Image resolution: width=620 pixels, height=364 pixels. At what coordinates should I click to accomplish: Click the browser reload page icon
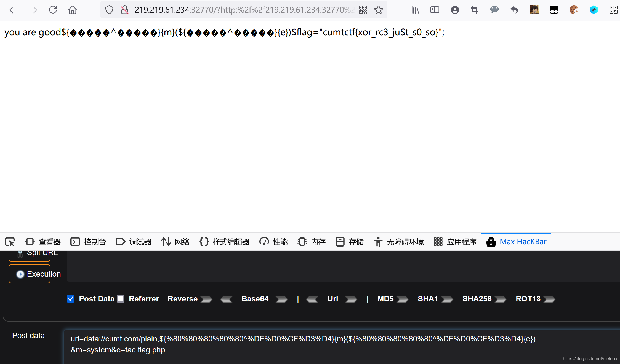(x=53, y=10)
